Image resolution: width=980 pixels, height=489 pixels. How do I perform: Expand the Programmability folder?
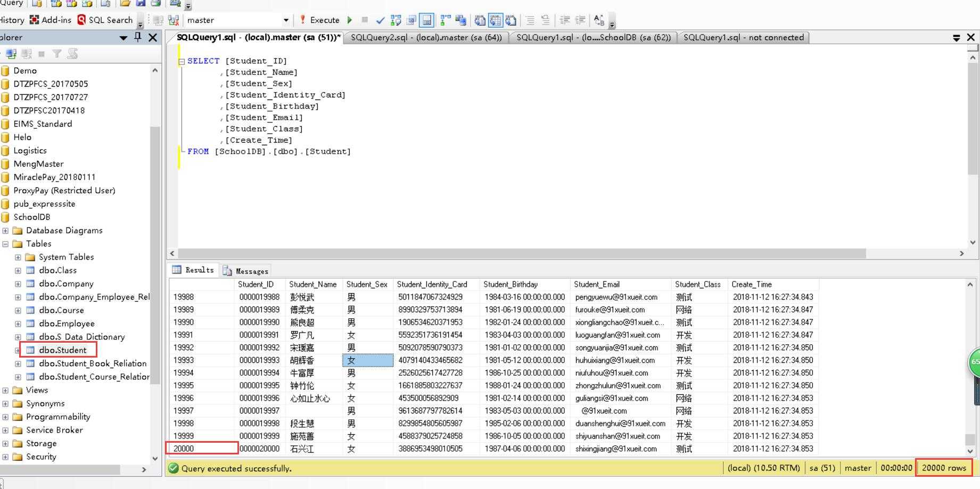click(x=5, y=417)
